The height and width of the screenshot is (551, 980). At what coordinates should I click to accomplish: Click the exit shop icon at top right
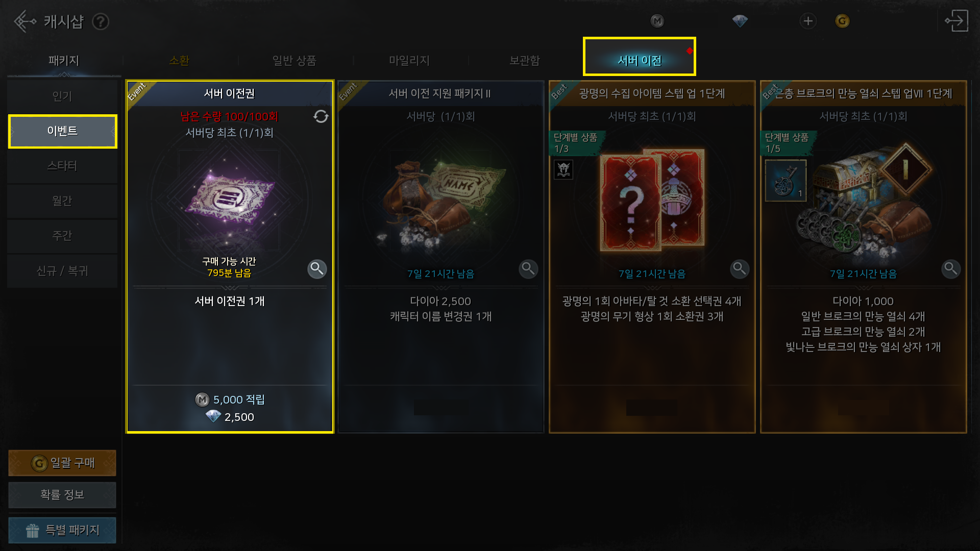click(957, 21)
